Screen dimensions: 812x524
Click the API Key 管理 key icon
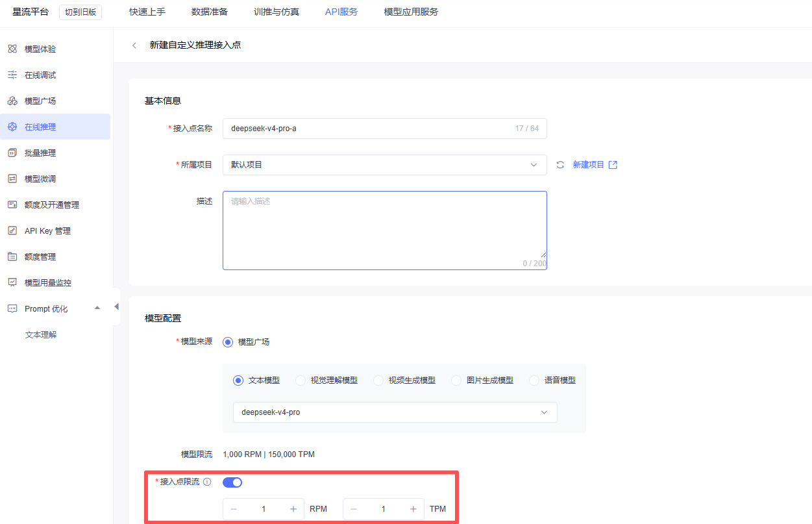tap(12, 231)
